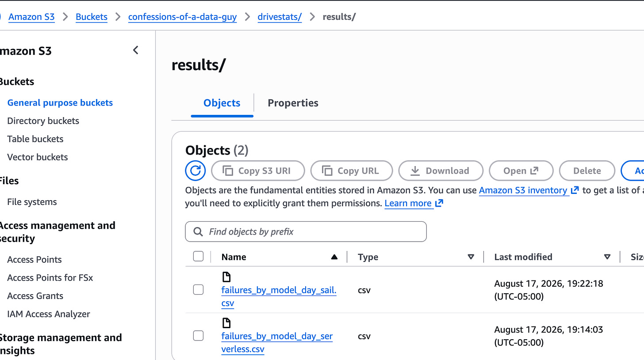Viewport: 644px width, 360px height.
Task: Sort objects by Type column arrow
Action: [x=471, y=257]
